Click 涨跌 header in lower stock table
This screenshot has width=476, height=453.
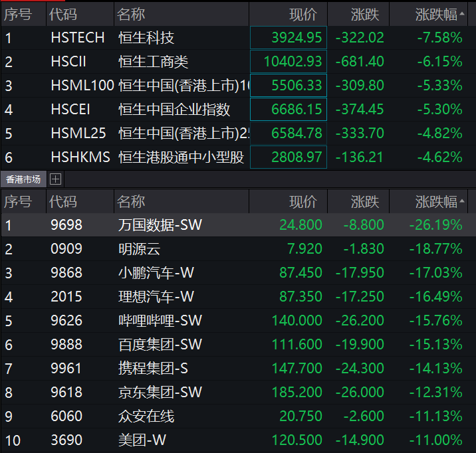pos(358,202)
